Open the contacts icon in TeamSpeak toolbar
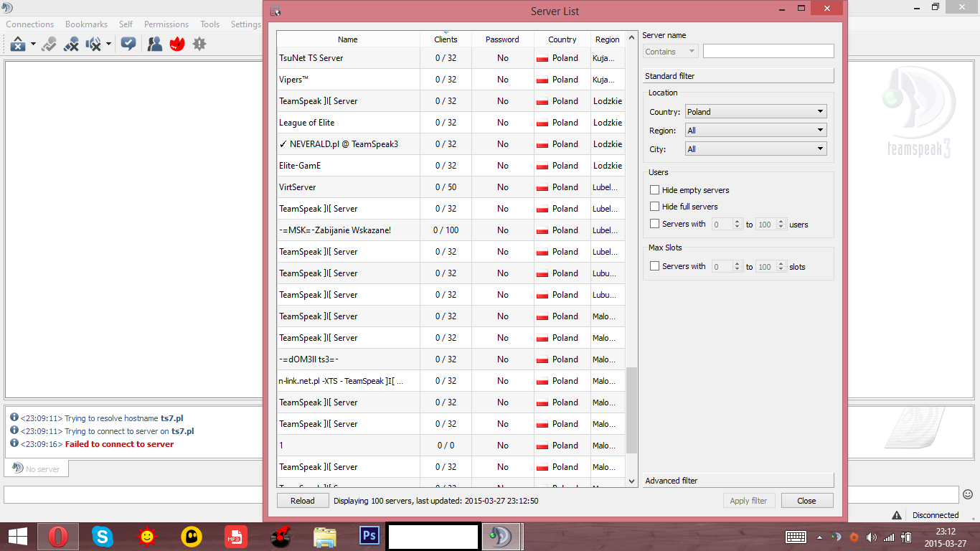980x551 pixels. [155, 44]
